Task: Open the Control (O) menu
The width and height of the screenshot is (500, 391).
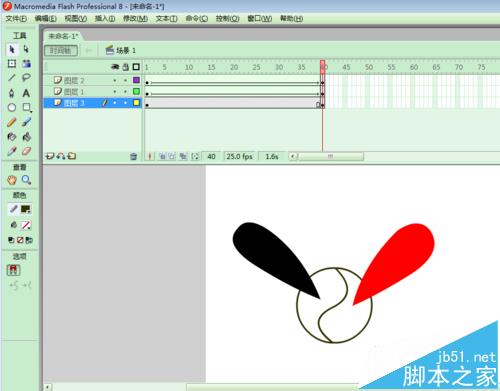Action: pos(227,19)
